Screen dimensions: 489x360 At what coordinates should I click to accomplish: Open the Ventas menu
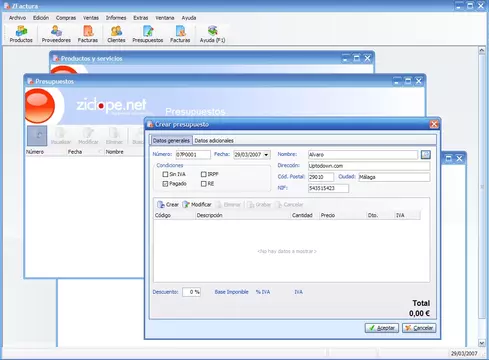click(x=91, y=18)
